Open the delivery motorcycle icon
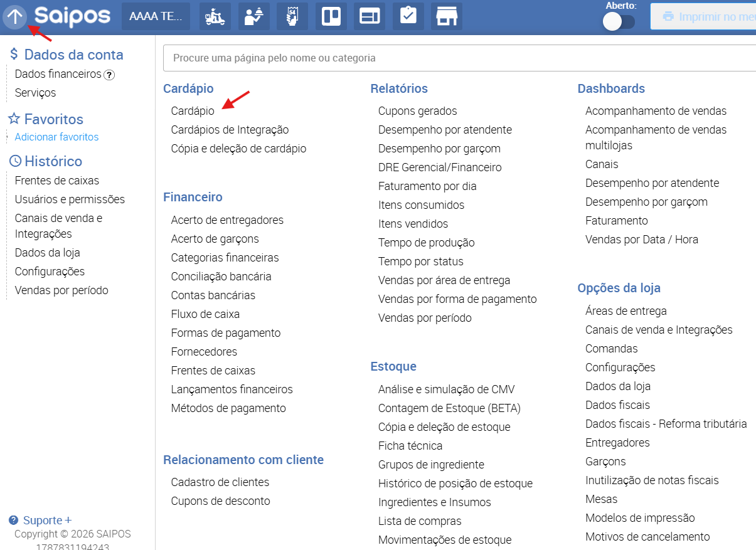This screenshot has height=550, width=756. point(215,16)
